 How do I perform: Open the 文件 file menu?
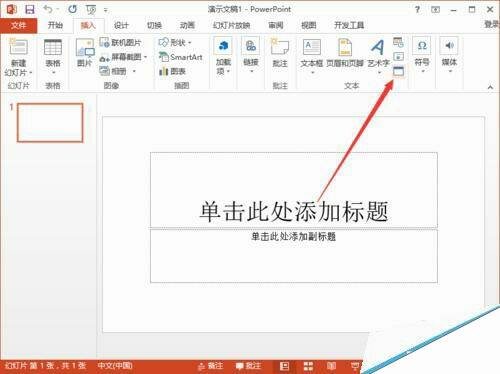[x=18, y=25]
